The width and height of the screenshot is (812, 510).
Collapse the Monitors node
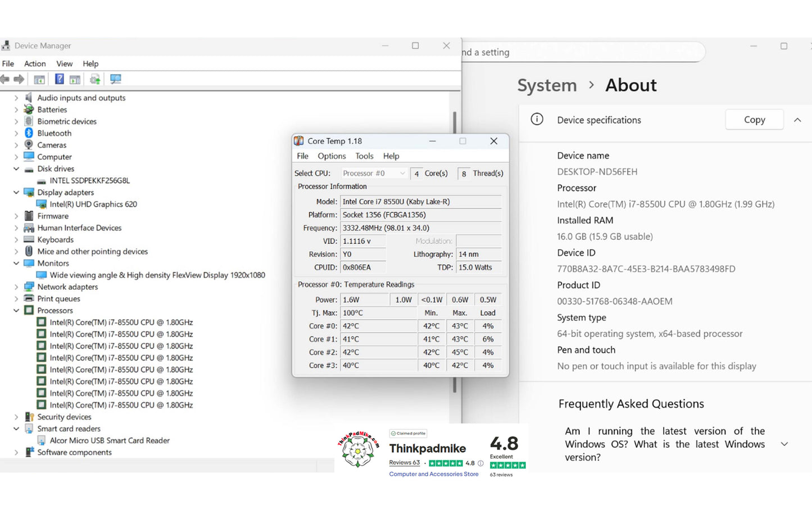(16, 263)
